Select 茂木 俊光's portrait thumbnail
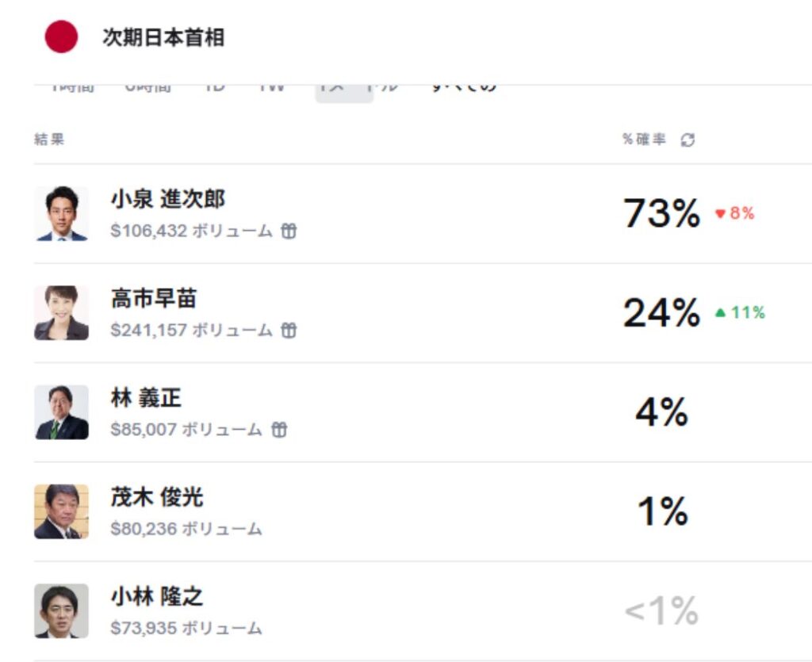The height and width of the screenshot is (662, 812). coord(62,511)
